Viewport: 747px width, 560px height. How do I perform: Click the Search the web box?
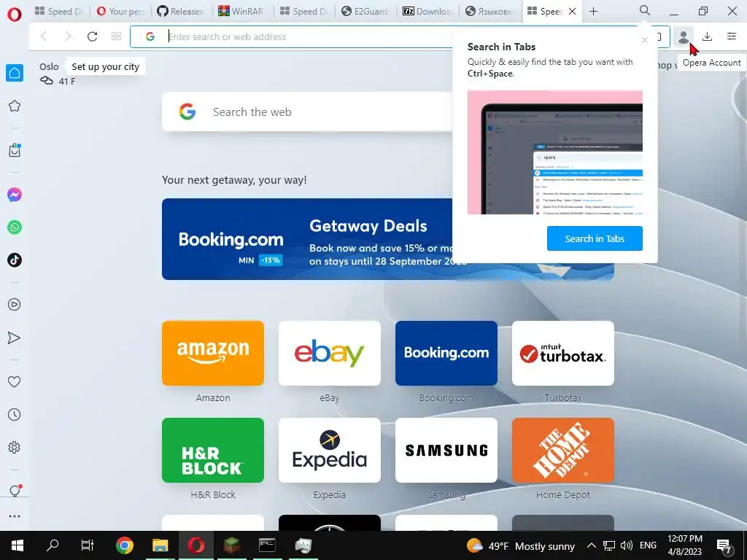307,112
